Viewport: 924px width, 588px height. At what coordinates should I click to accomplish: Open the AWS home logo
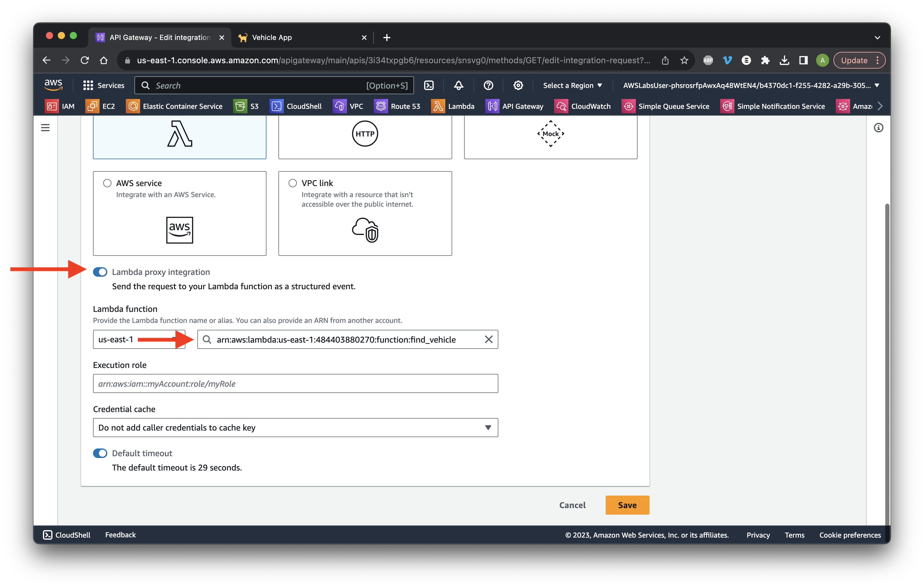[53, 85]
